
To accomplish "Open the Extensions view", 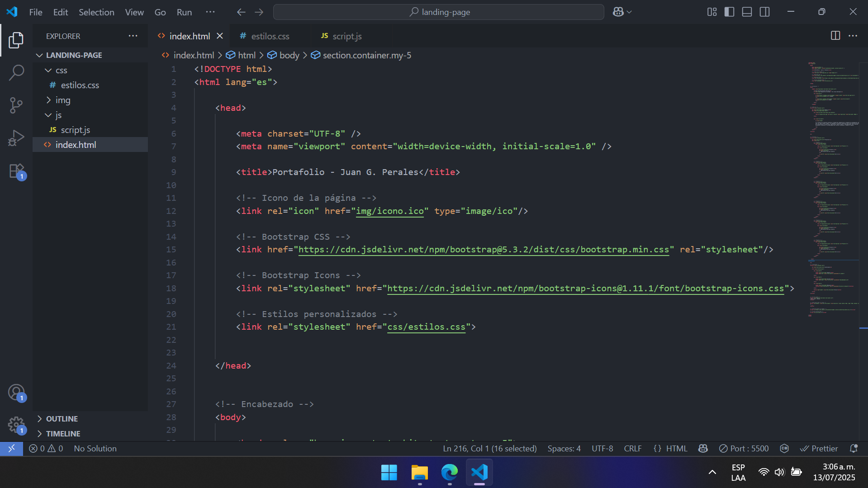I will click(x=16, y=171).
